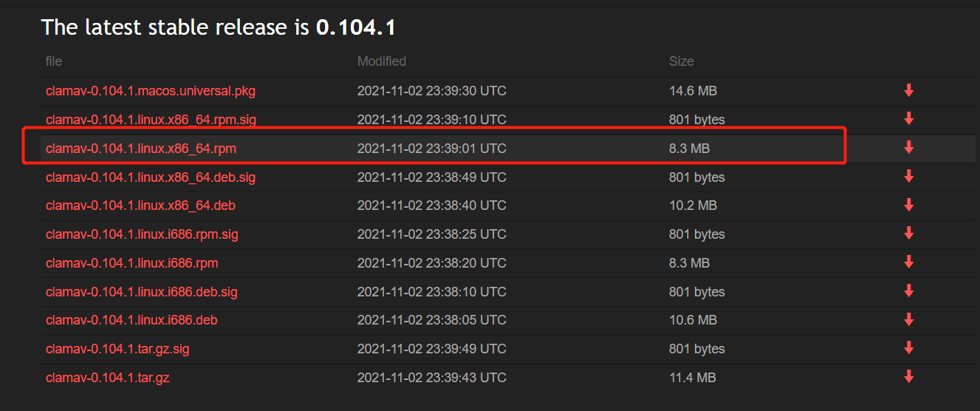Click download arrow for tar.gz.sig row
Viewport: 980px width, 411px height.
coord(908,347)
